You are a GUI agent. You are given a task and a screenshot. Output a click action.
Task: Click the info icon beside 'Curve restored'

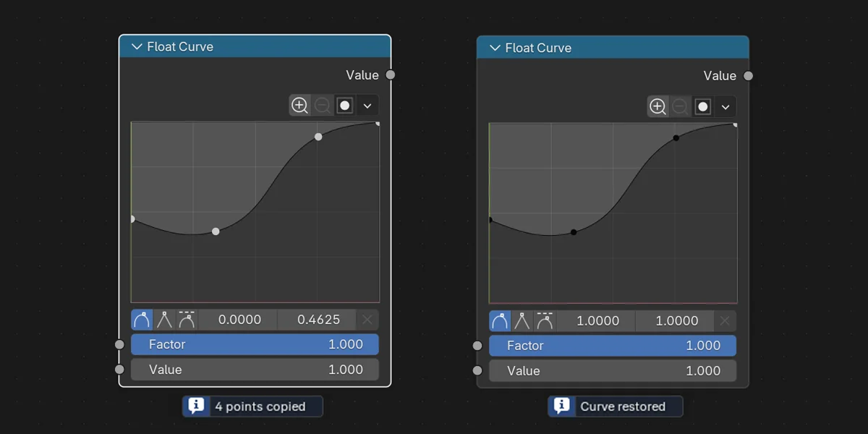[560, 406]
